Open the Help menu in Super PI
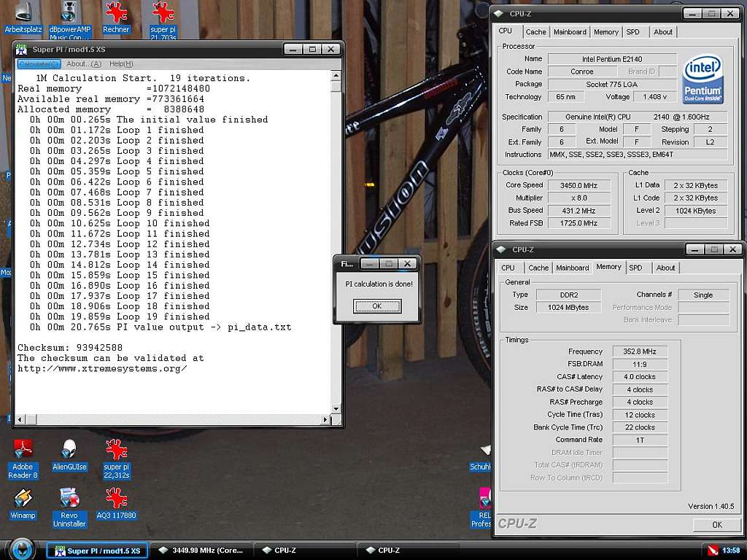 (x=121, y=64)
